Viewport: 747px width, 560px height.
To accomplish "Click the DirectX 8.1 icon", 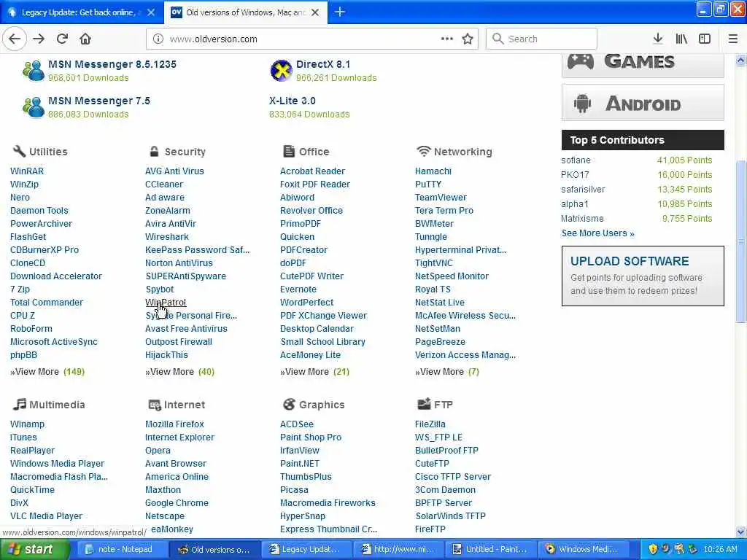I will [x=281, y=71].
